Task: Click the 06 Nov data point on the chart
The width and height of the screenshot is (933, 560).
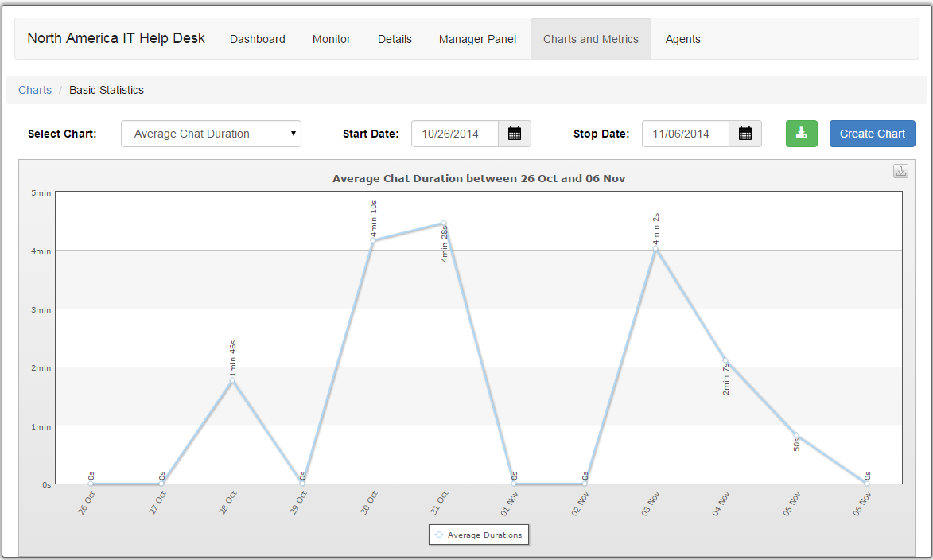Action: click(x=867, y=484)
